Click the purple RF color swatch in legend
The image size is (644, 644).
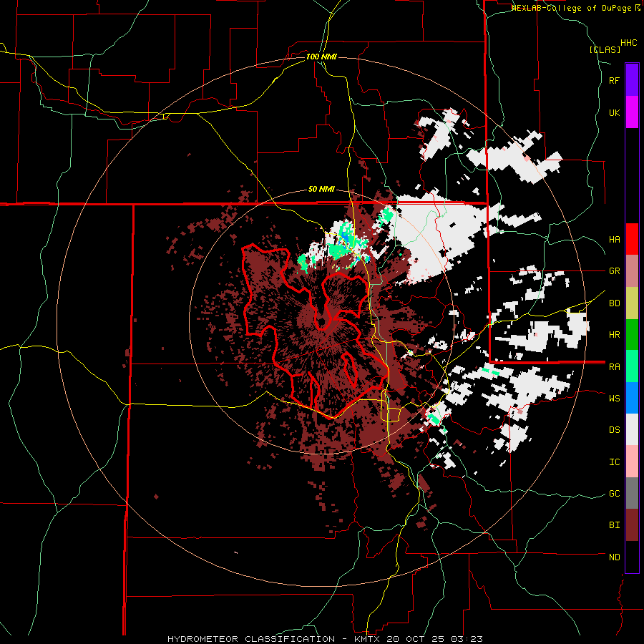point(632,80)
